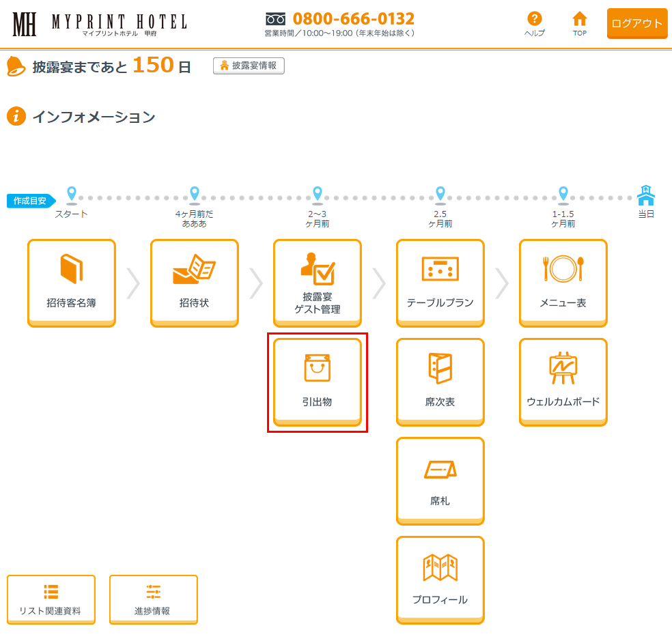Open the プロフィール profile booklet tile
Image resolution: width=672 pixels, height=641 pixels.
click(x=440, y=580)
